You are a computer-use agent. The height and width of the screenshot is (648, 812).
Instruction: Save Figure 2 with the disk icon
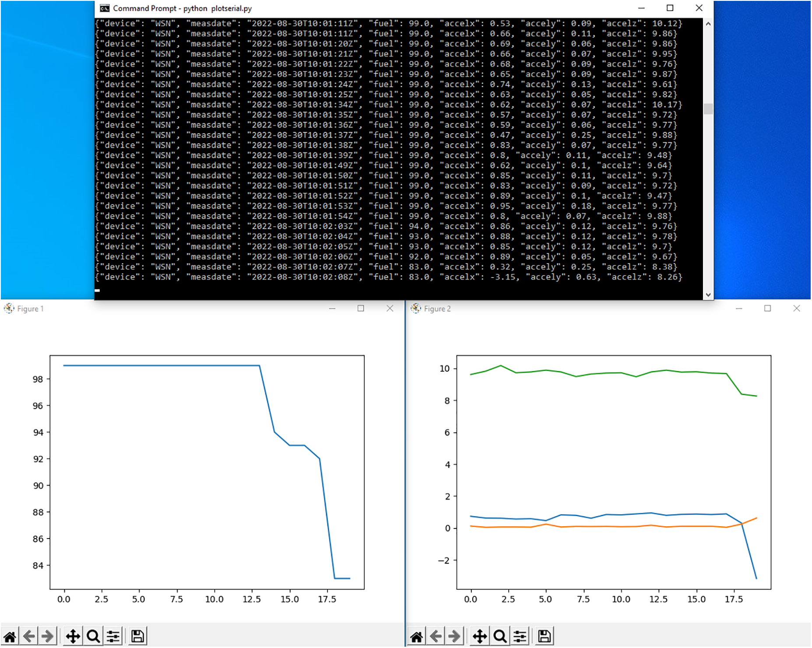(545, 636)
